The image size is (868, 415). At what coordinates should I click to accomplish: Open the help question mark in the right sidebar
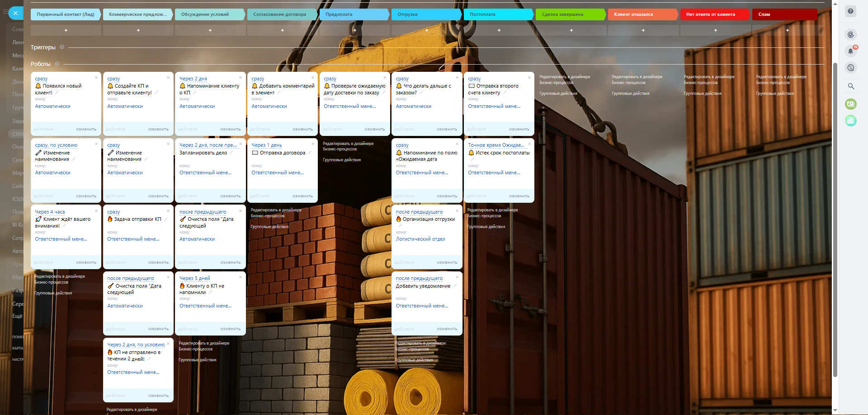pos(851,11)
